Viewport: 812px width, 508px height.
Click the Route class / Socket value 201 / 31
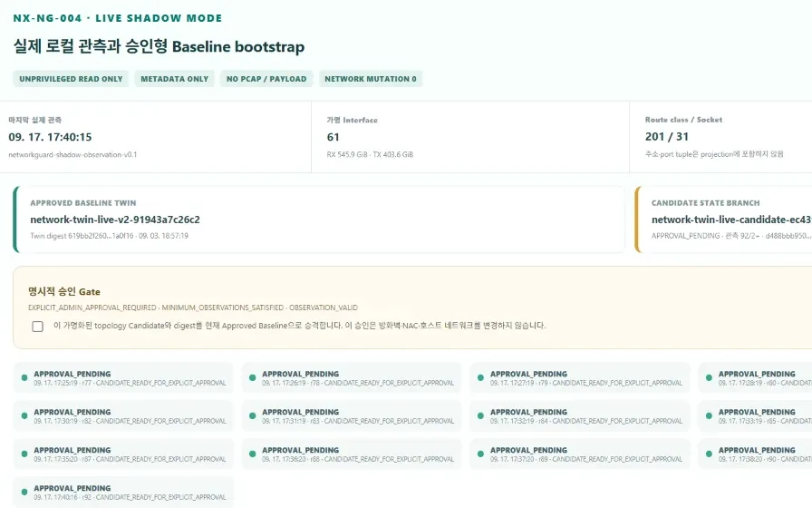[x=667, y=136]
